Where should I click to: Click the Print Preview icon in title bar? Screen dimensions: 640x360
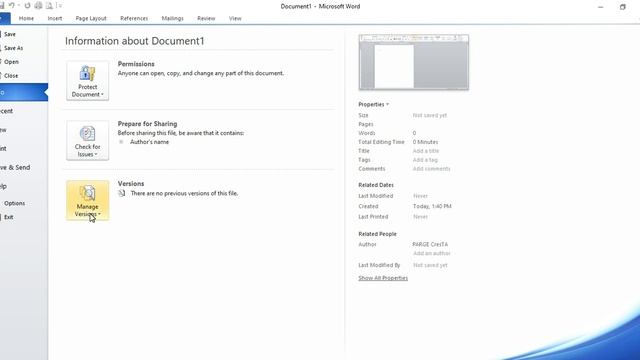[x=49, y=6]
